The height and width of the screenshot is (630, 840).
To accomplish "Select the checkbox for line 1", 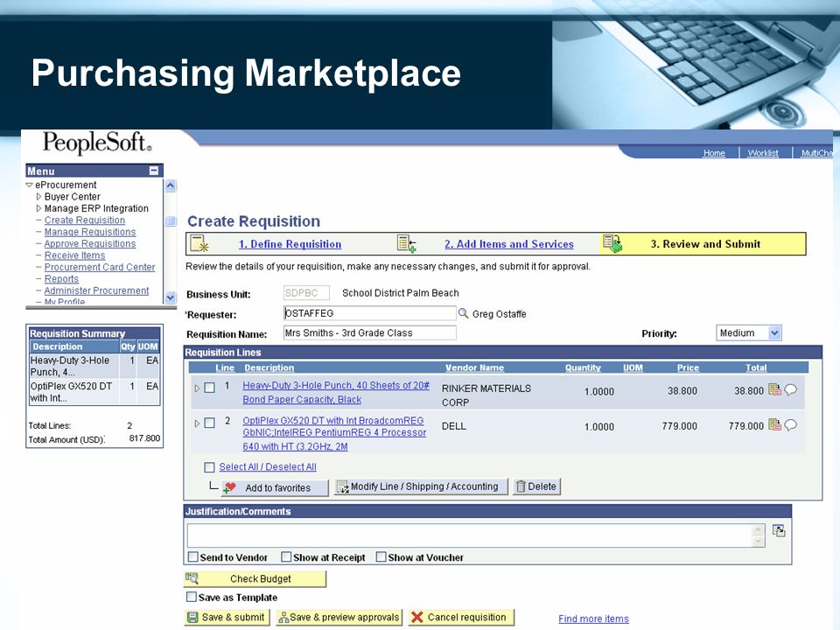I will pyautogui.click(x=210, y=388).
